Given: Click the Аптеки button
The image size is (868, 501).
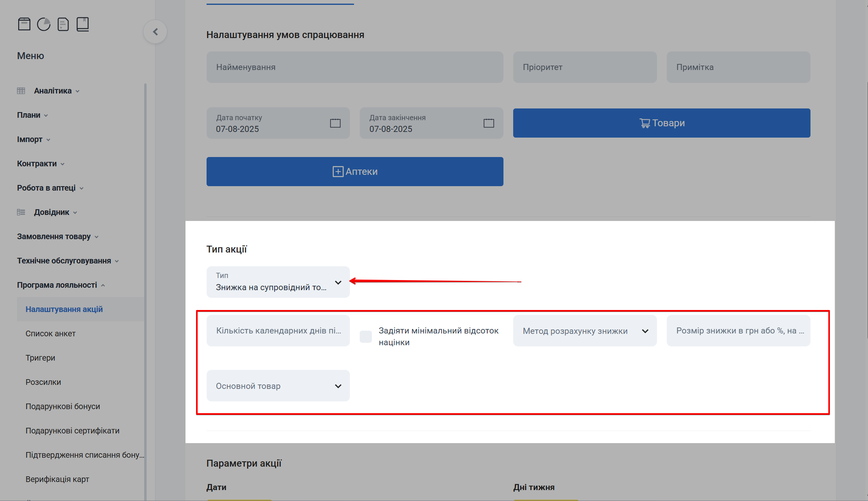Looking at the screenshot, I should click(x=355, y=171).
